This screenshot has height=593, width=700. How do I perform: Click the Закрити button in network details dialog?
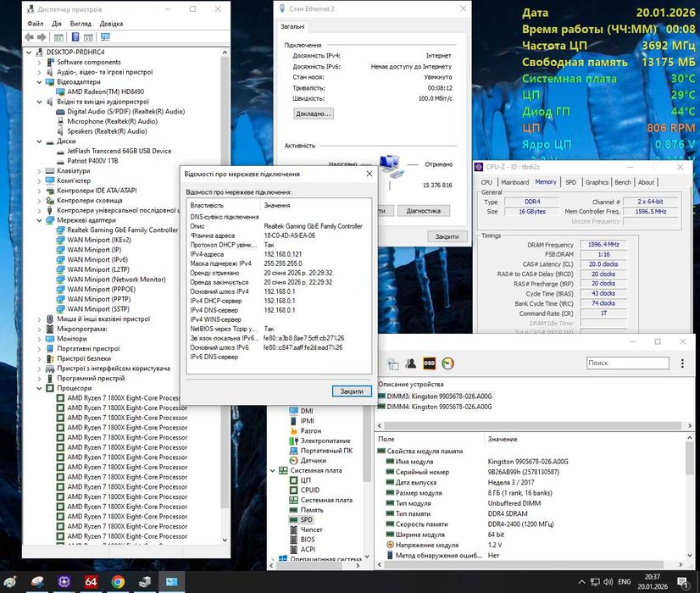pyautogui.click(x=352, y=391)
